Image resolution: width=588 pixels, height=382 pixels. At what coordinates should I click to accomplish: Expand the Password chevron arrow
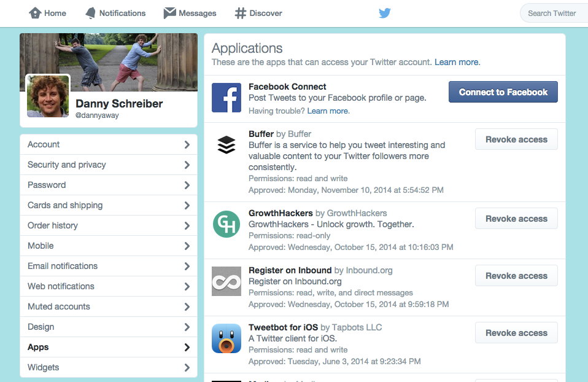click(x=187, y=185)
